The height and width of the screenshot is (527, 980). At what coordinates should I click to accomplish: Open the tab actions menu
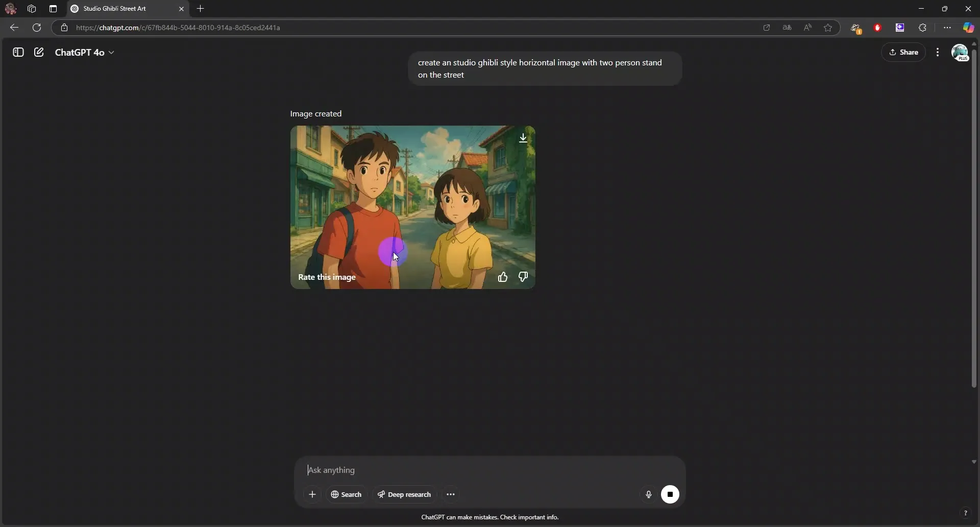click(x=53, y=9)
